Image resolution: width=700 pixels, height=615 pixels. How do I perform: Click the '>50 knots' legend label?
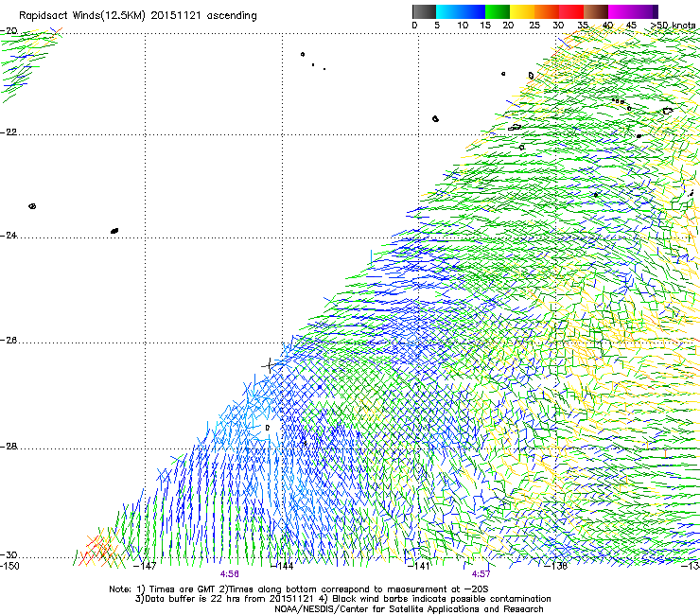click(x=673, y=26)
